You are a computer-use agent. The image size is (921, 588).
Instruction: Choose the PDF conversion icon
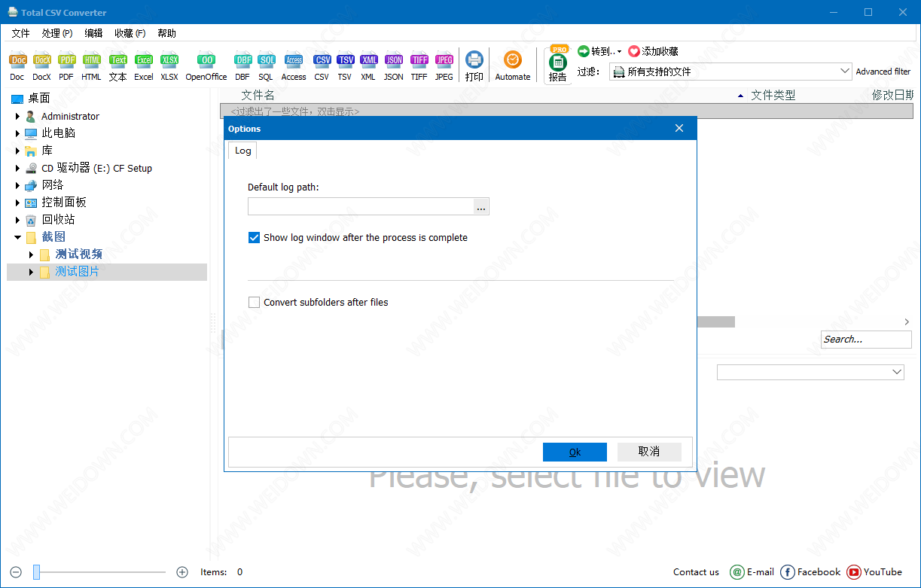[66, 66]
